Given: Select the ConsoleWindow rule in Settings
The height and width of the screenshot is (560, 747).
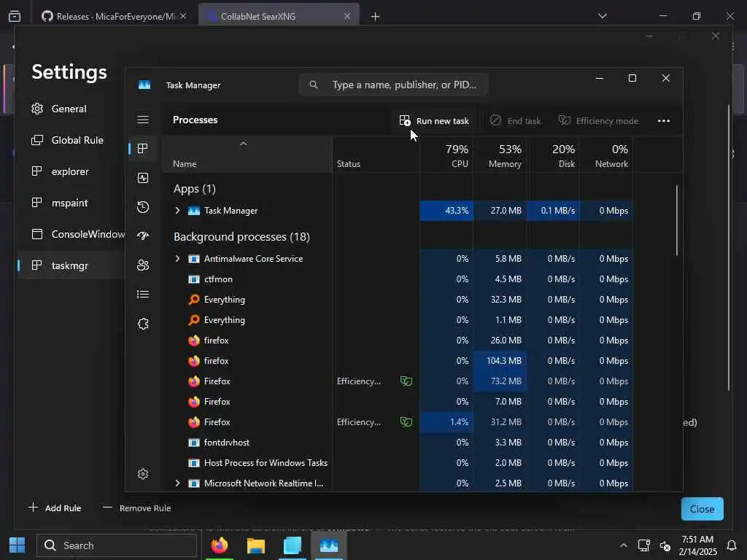Looking at the screenshot, I should coord(71,234).
